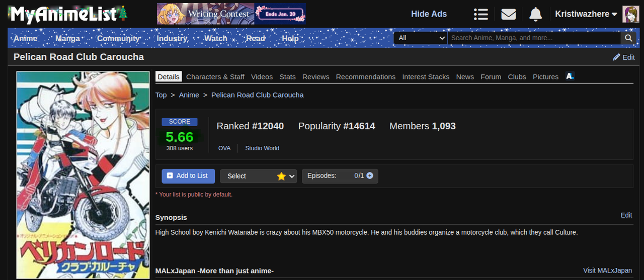The image size is (644, 280).
Task: Open the messages envelope icon
Action: (509, 14)
